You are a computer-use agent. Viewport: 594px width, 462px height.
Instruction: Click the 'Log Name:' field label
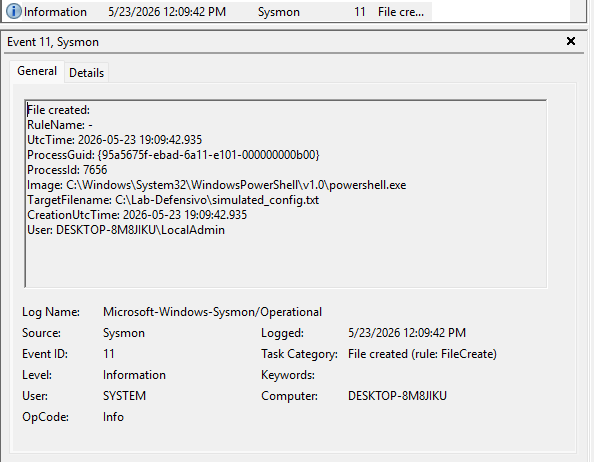click(51, 312)
